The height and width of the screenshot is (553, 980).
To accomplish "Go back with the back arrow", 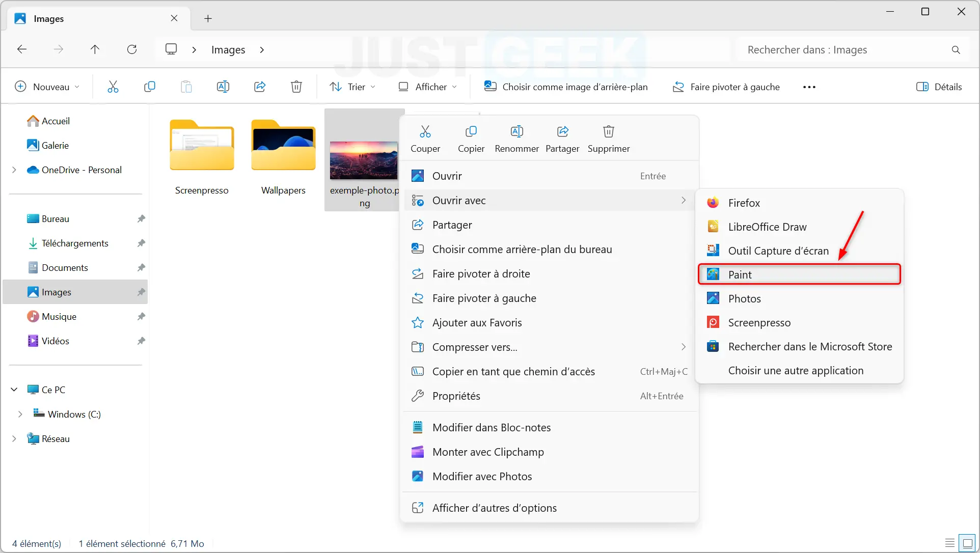I will tap(22, 49).
